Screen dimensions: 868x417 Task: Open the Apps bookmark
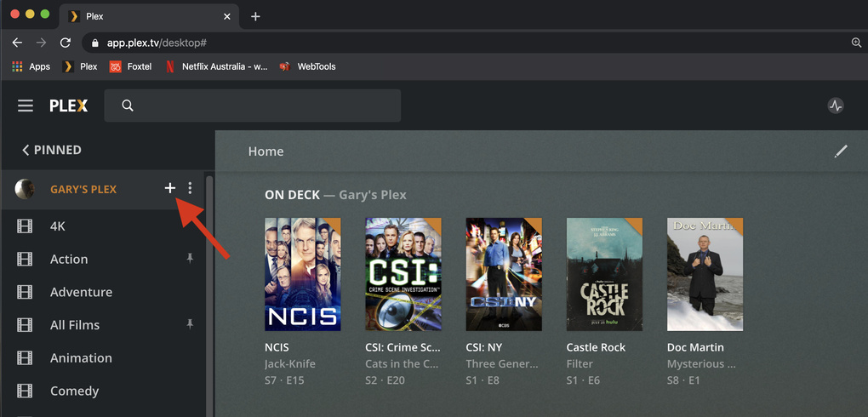(x=31, y=66)
